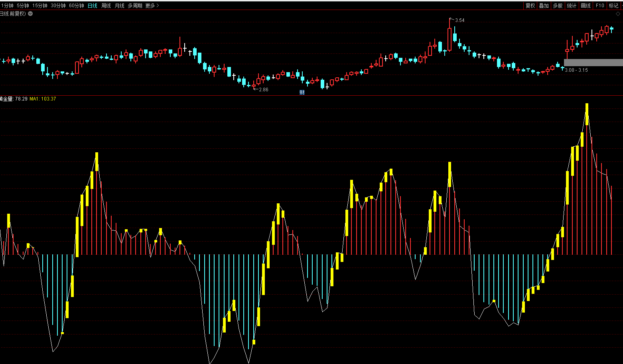Open F10 company information

tap(599, 6)
